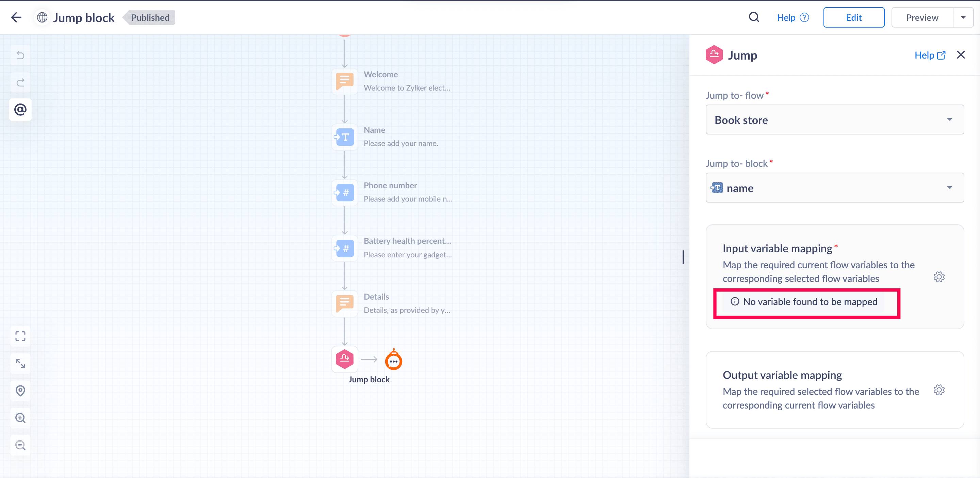This screenshot has height=478, width=980.
Task: Click 'No variable found to be mapped' message
Action: [810, 301]
